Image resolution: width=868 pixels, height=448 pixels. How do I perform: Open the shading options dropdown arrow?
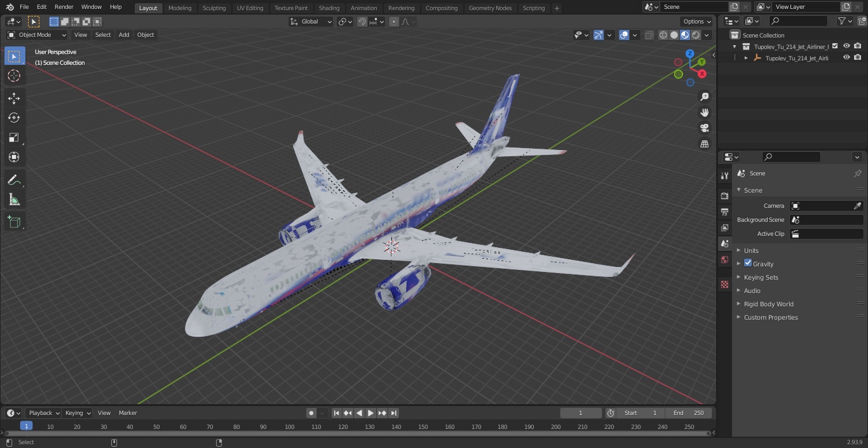[707, 35]
